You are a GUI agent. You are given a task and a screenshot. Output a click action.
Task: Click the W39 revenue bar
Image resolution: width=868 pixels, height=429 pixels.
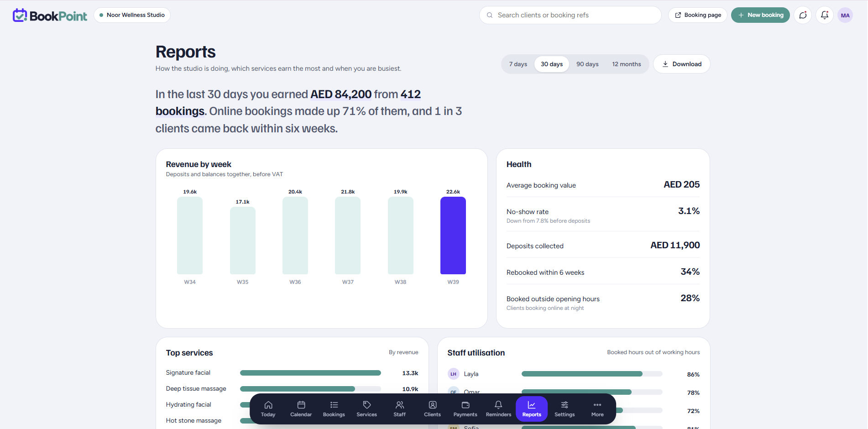pyautogui.click(x=453, y=235)
